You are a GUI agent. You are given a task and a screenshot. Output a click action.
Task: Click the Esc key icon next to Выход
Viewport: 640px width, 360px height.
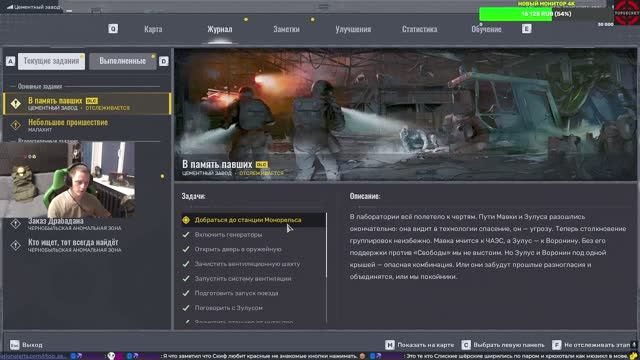15,345
